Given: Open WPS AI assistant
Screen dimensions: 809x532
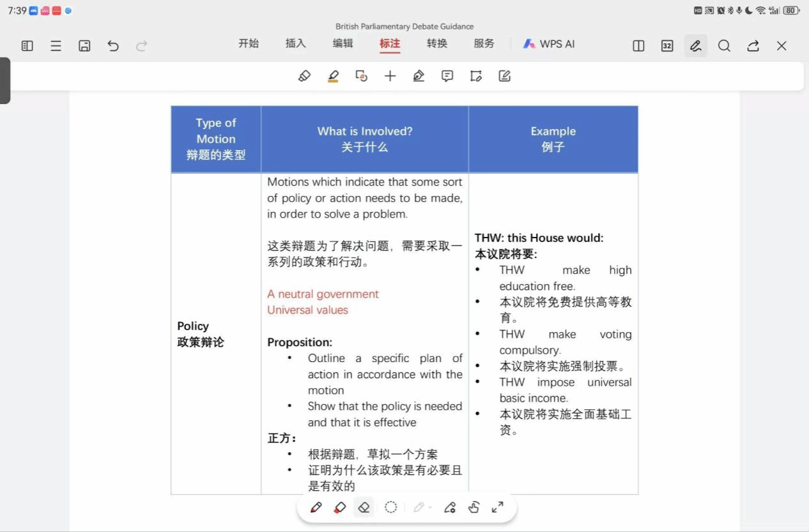Looking at the screenshot, I should tap(549, 44).
